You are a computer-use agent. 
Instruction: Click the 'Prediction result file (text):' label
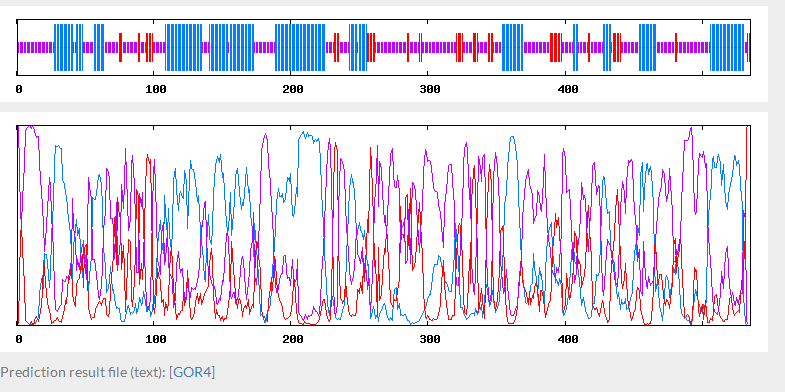83,372
